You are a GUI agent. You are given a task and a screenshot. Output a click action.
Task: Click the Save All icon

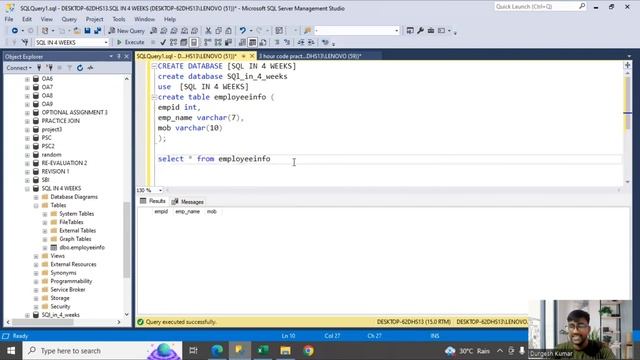(x=98, y=31)
